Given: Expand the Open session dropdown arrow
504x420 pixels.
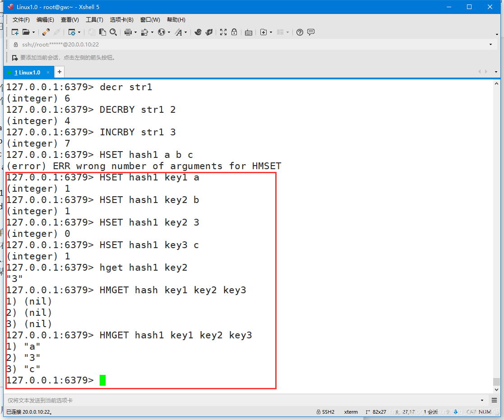Looking at the screenshot, I should [33, 32].
